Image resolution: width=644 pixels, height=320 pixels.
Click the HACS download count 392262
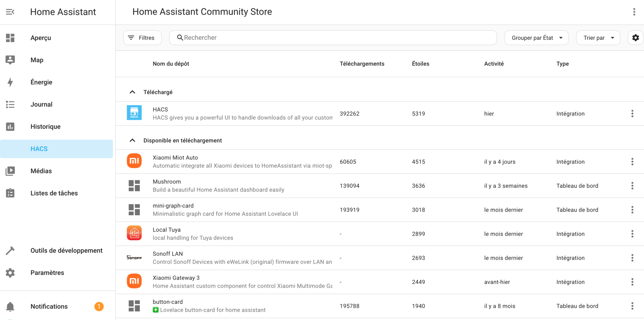[x=350, y=114]
